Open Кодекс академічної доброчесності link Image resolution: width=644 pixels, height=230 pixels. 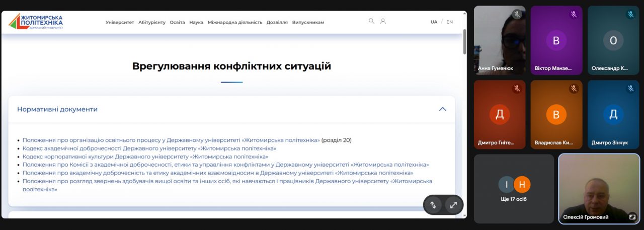pyautogui.click(x=149, y=148)
